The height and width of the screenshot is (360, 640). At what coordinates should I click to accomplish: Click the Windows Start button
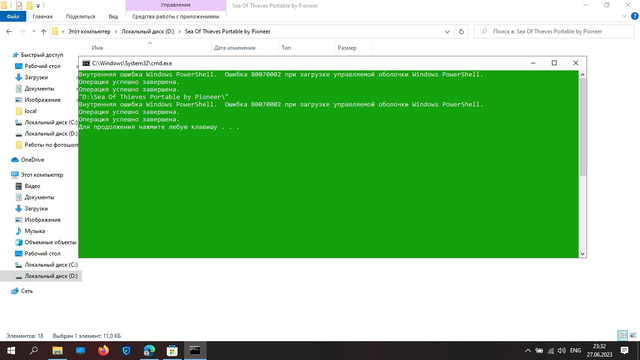[11, 350]
